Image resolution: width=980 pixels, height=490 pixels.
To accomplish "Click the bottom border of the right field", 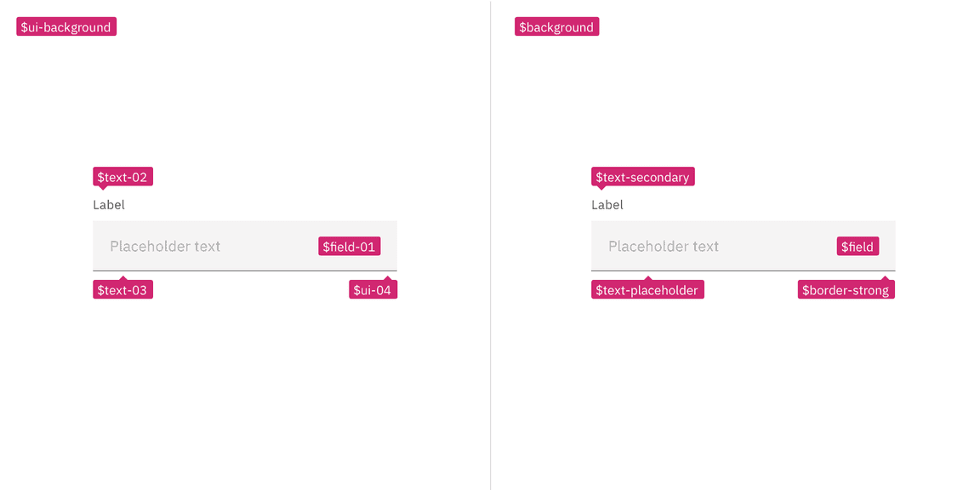I will pos(743,270).
